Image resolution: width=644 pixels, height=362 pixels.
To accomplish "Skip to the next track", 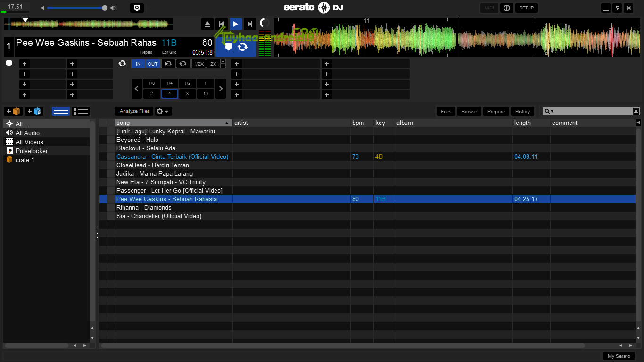I will [250, 24].
